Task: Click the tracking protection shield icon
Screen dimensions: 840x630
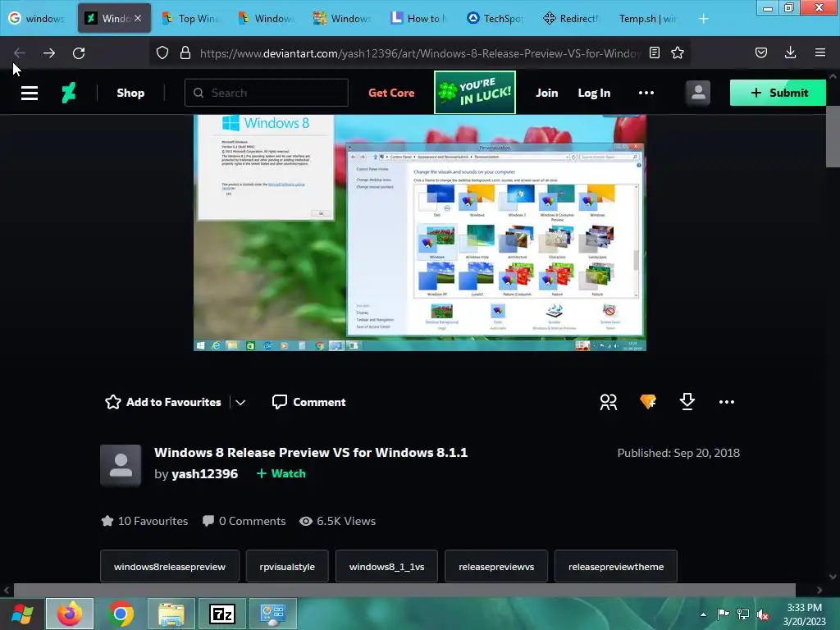Action: click(x=162, y=52)
